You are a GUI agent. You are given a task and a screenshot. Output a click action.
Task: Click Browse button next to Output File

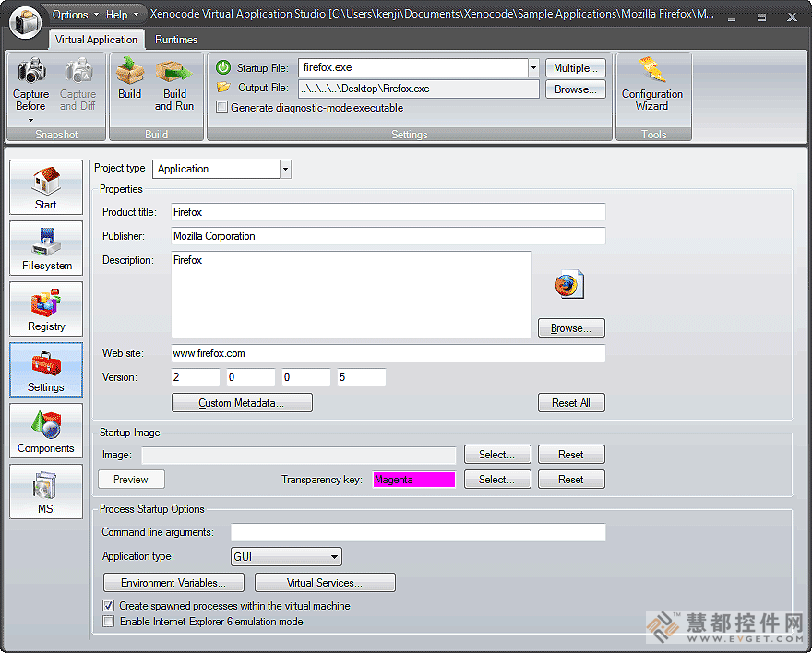[x=576, y=89]
